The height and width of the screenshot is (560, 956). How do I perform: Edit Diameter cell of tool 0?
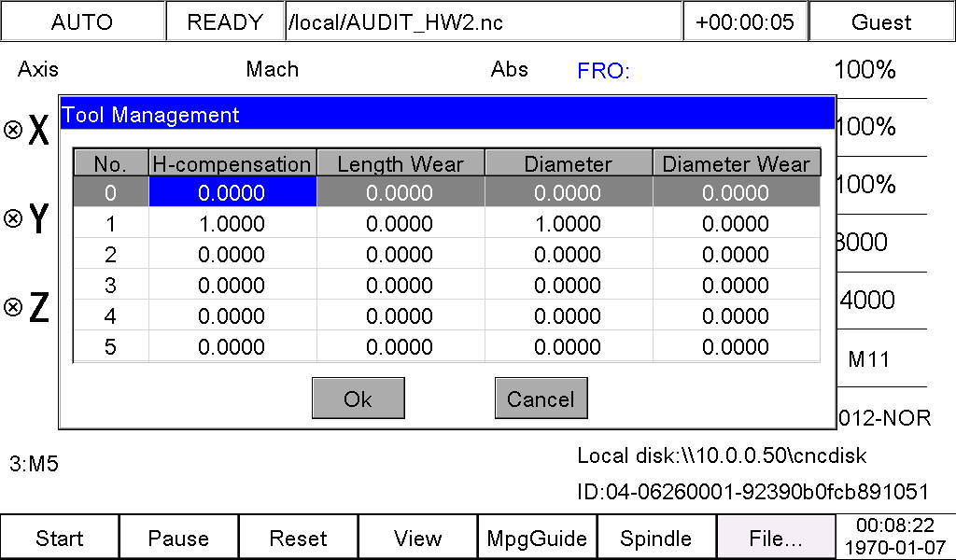(569, 192)
